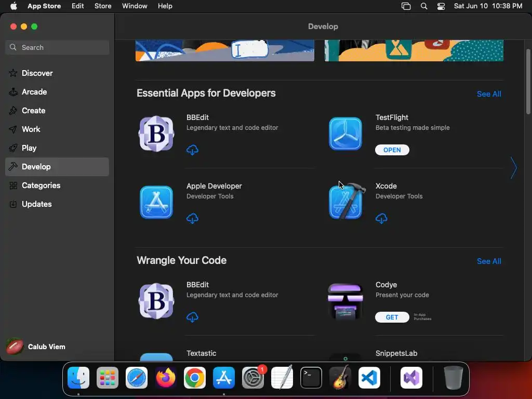Screen dimensions: 532x399
Task: Click the Codye title text
Action: (386, 285)
